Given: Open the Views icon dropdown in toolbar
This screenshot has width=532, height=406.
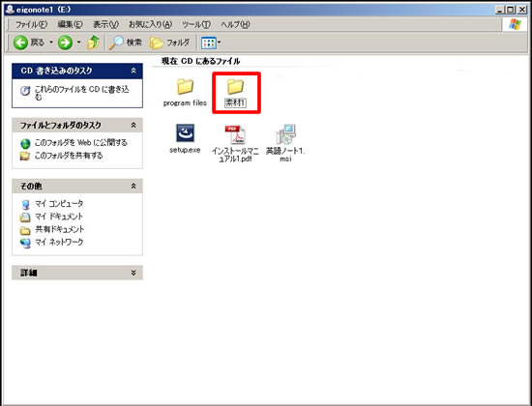Looking at the screenshot, I should [x=211, y=43].
